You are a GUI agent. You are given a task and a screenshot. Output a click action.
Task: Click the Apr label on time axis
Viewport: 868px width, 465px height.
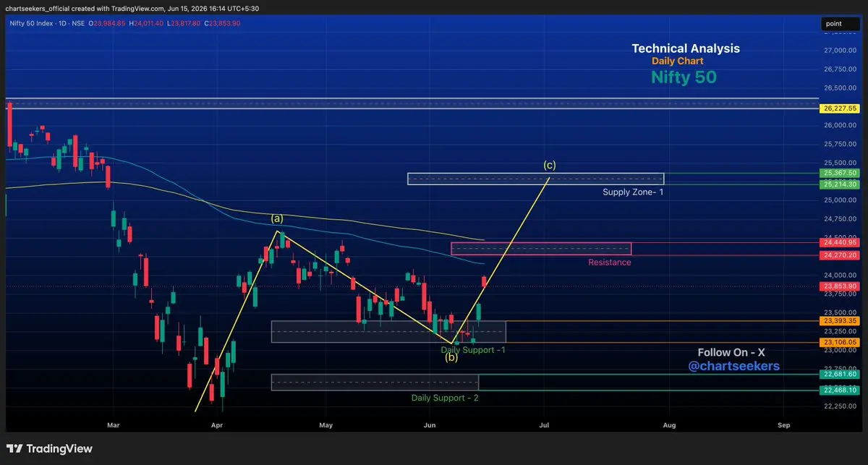(x=217, y=426)
